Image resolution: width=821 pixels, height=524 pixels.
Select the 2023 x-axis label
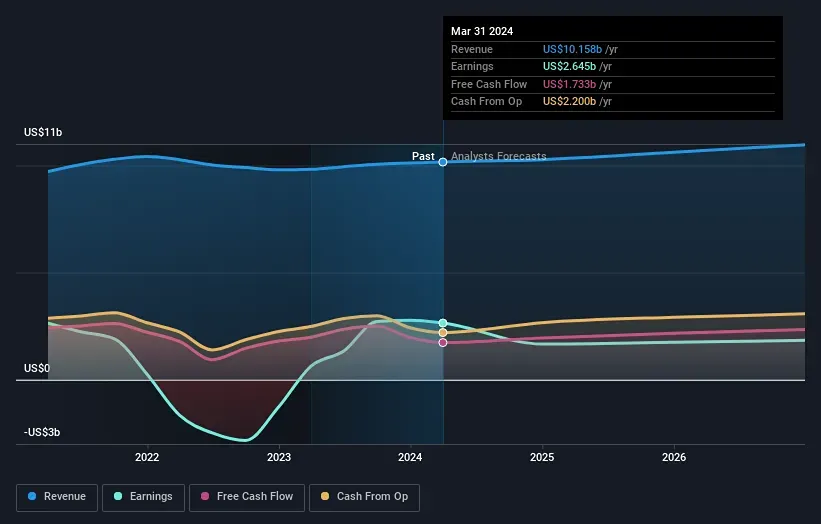[279, 458]
